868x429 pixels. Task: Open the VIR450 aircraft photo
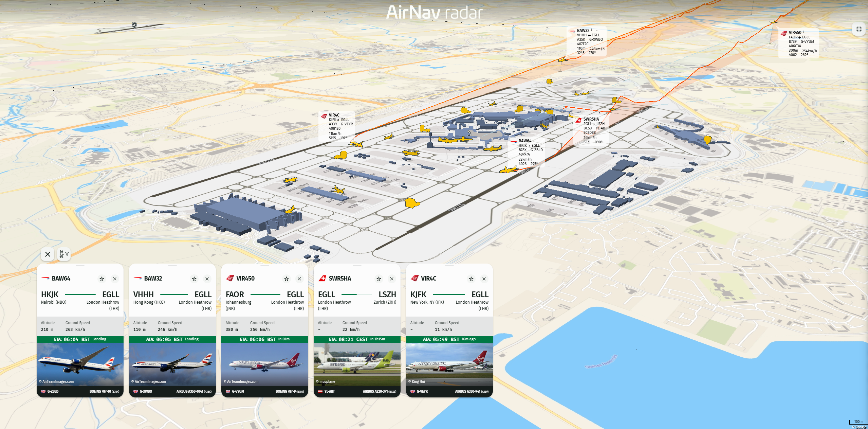tap(265, 364)
